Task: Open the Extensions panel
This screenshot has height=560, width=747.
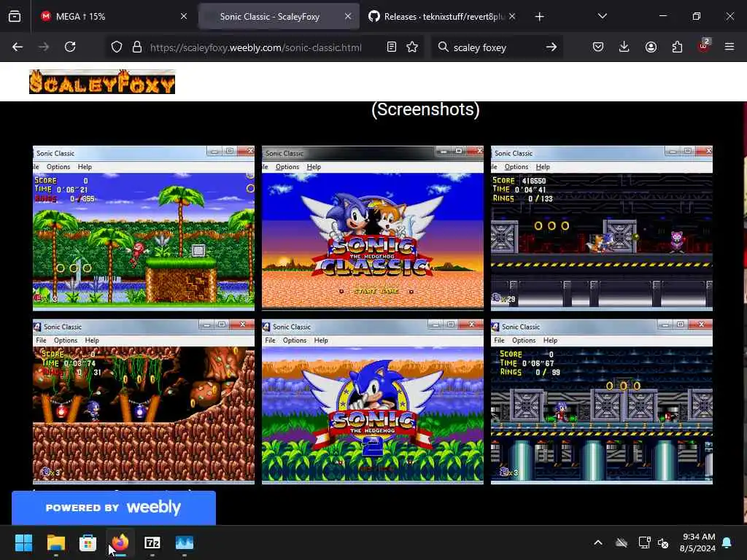Action: [x=677, y=47]
